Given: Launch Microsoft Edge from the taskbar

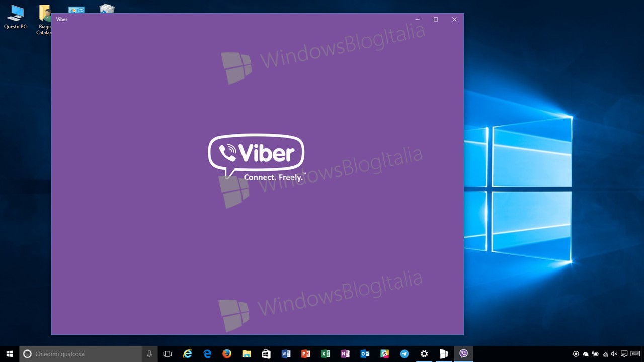Looking at the screenshot, I should [207, 354].
